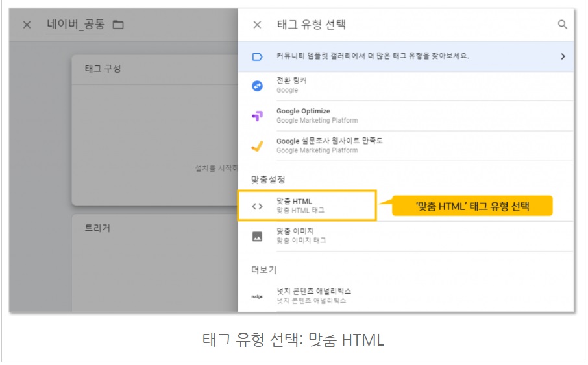Click Google Marketing Platform under Google Optimize
Viewport: 588px width, 365px height.
click(317, 121)
